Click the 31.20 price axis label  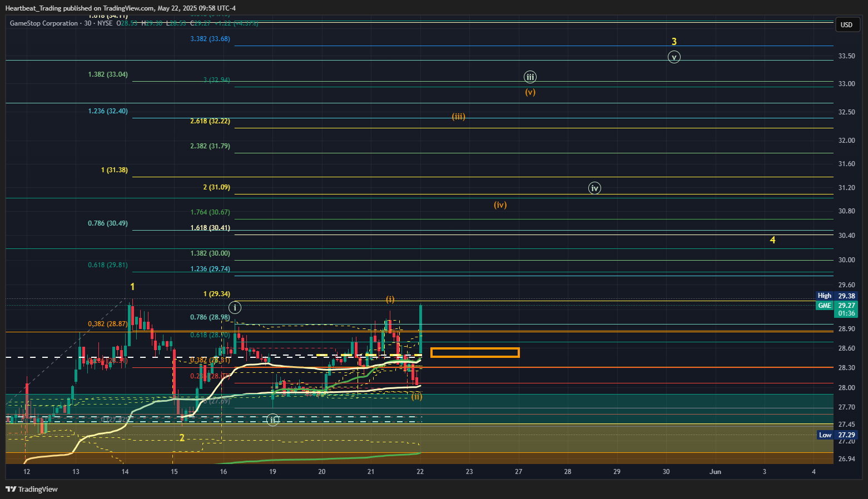(x=846, y=188)
